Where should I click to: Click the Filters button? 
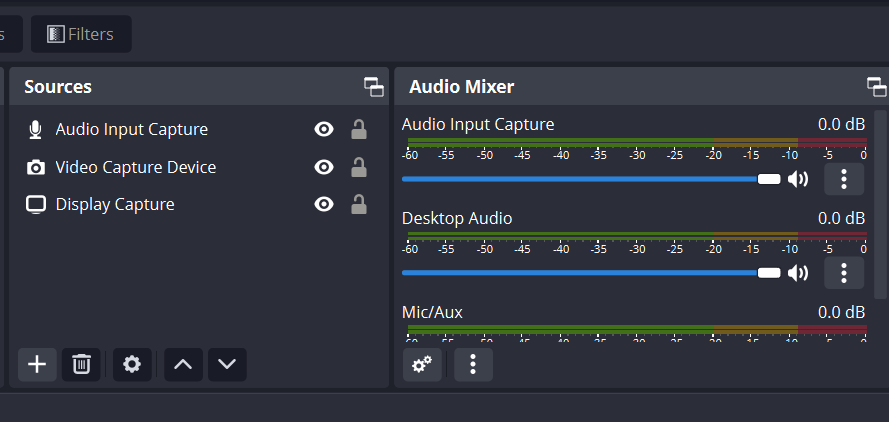pos(81,34)
